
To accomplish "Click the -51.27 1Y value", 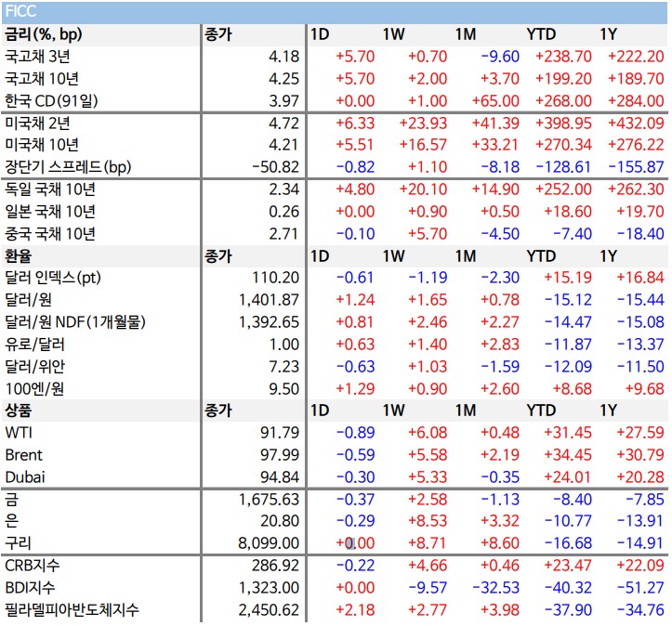I will pyautogui.click(x=640, y=588).
